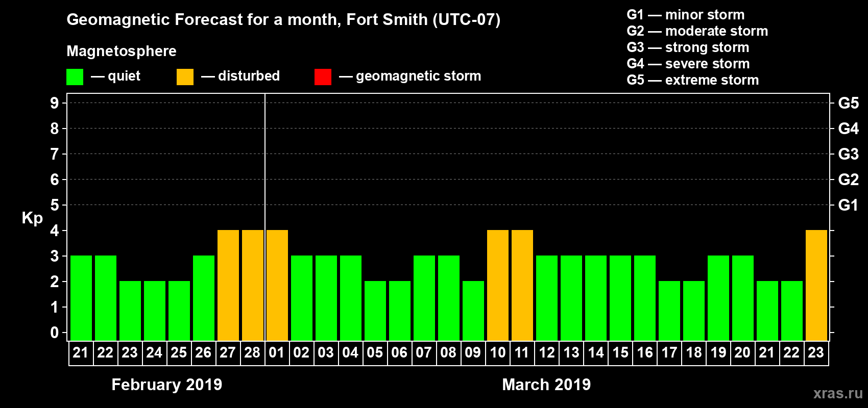Click the 'G2 — moderate storm' legend line
Screen dimensions: 868x408
(697, 31)
